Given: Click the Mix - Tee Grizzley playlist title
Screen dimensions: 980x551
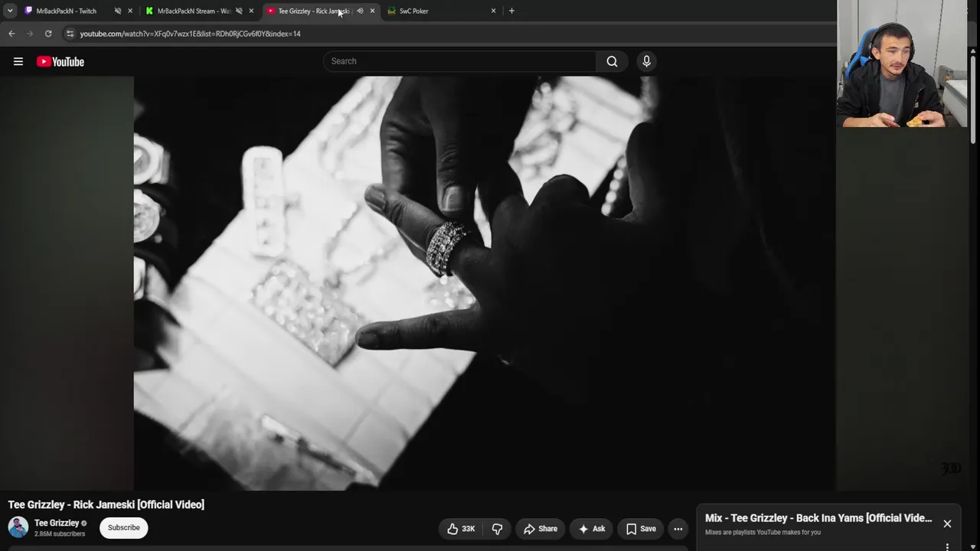Looking at the screenshot, I should (818, 518).
